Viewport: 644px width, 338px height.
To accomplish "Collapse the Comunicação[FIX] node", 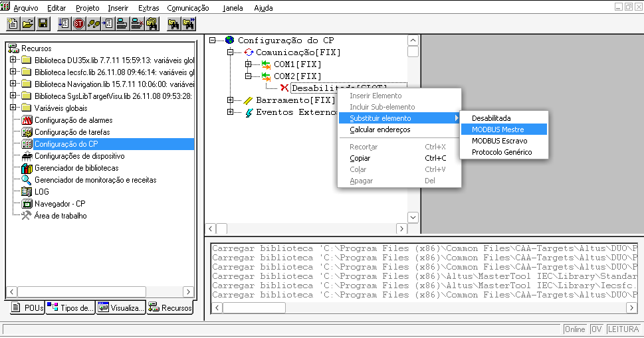I will click(x=230, y=52).
